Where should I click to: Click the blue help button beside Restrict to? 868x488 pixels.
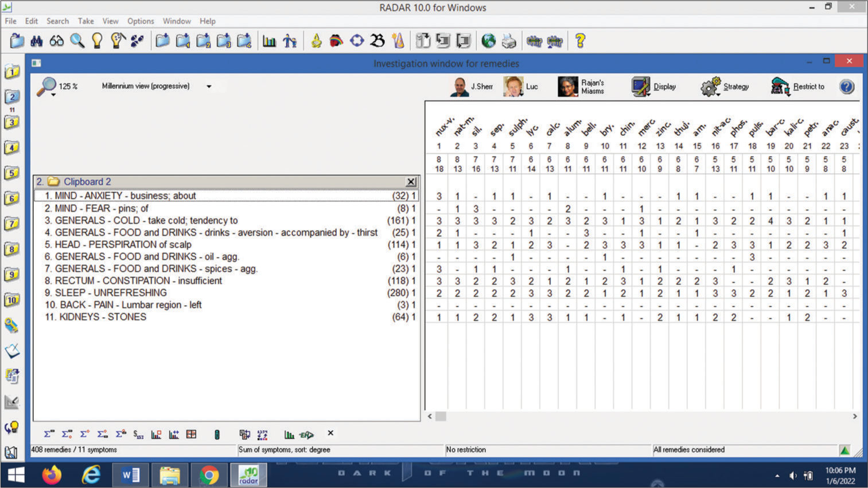point(847,87)
